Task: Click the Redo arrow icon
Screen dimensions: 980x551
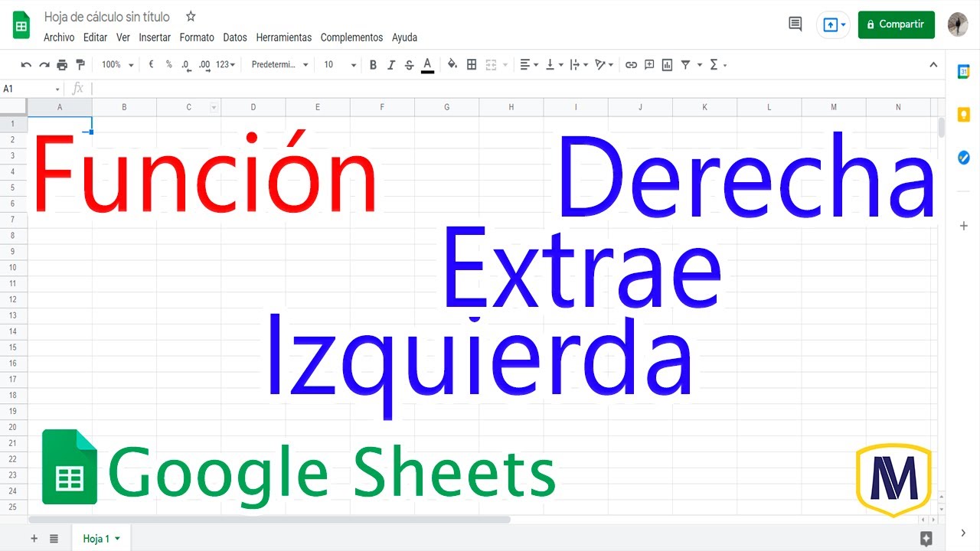Action: (x=44, y=65)
